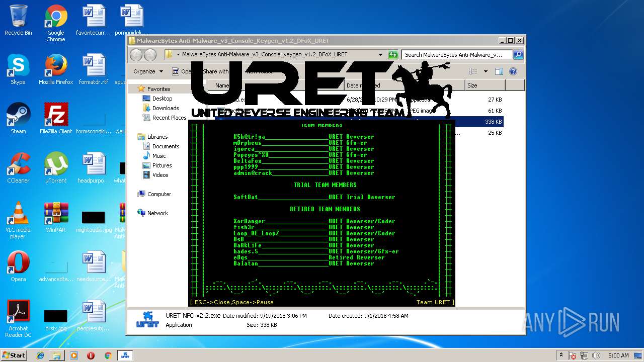Screen dimensions: 644x362
Task: Click the Explorer search magnifier icon
Action: (x=518, y=55)
